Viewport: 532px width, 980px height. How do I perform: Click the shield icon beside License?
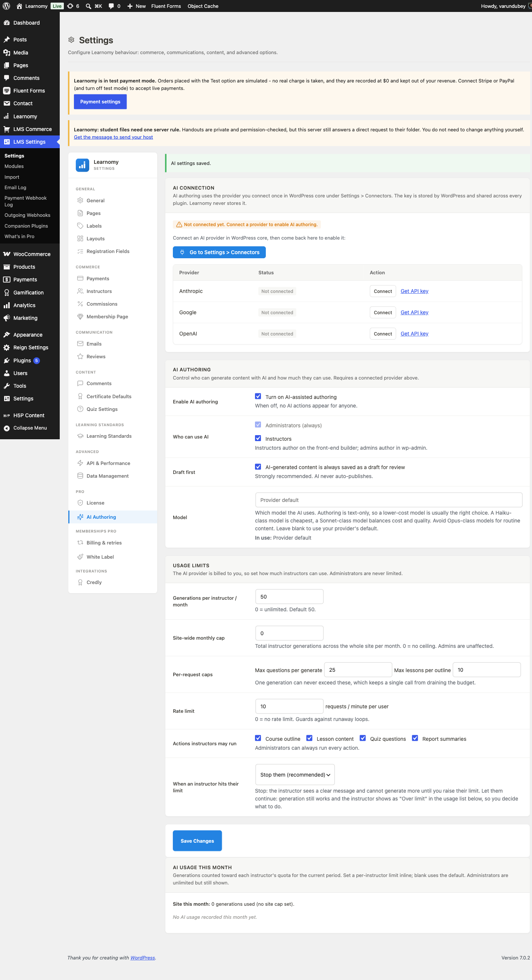80,503
